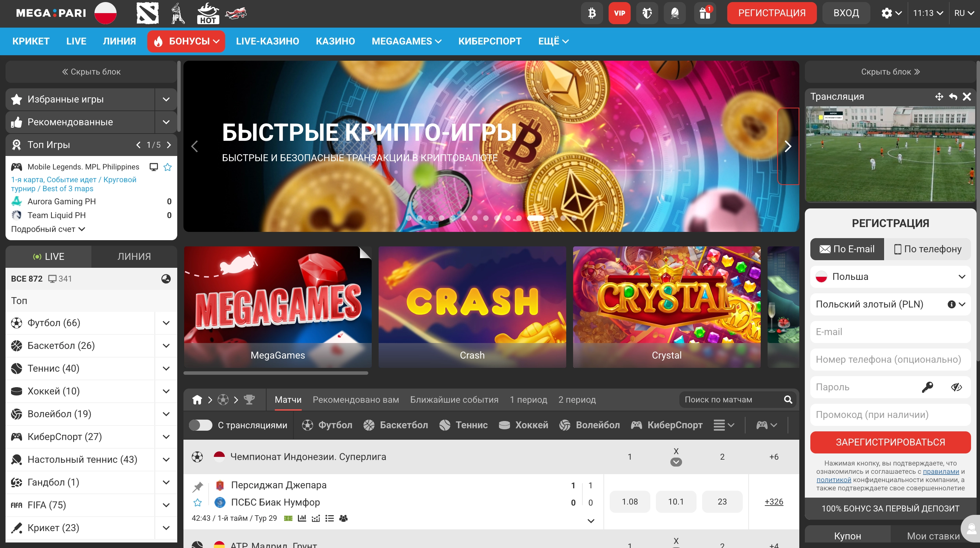Click the ВХОД login button

click(846, 13)
